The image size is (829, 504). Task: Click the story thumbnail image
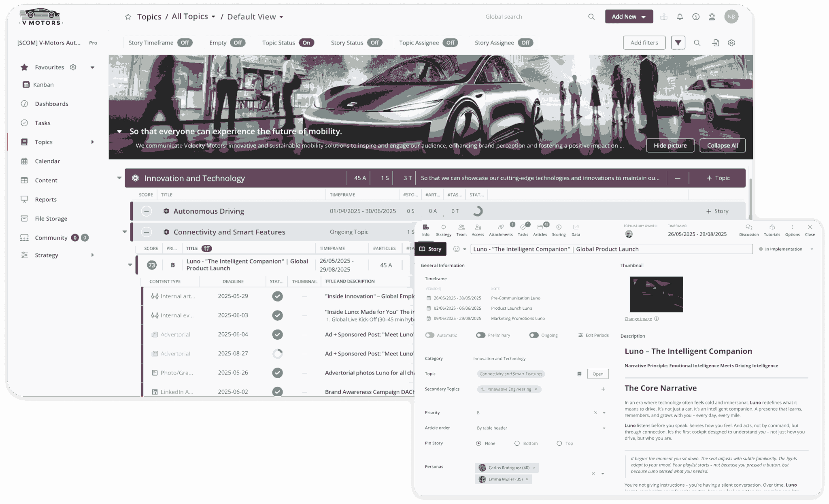[656, 294]
